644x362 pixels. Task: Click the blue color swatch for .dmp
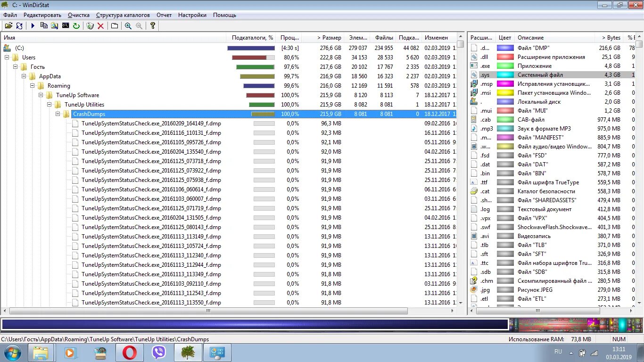click(x=505, y=48)
